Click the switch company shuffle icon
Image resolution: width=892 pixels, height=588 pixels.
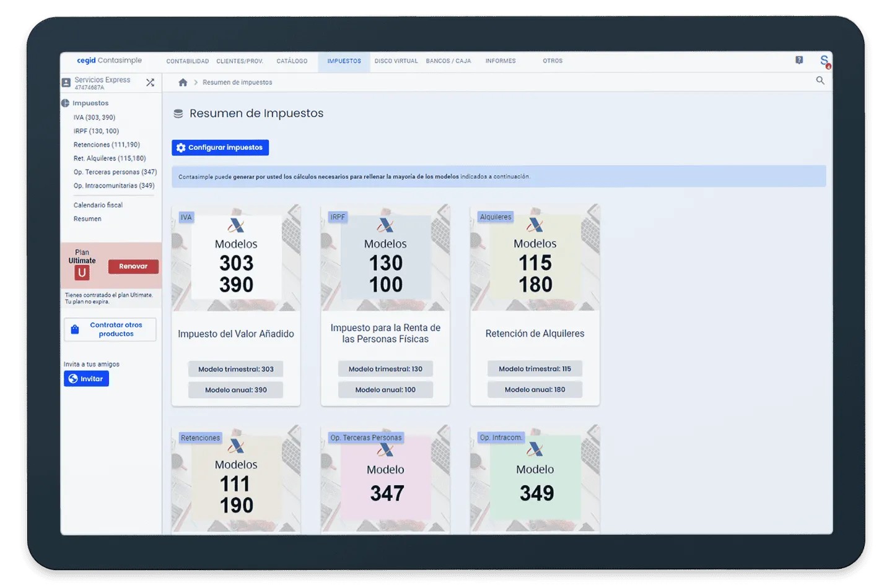[150, 82]
